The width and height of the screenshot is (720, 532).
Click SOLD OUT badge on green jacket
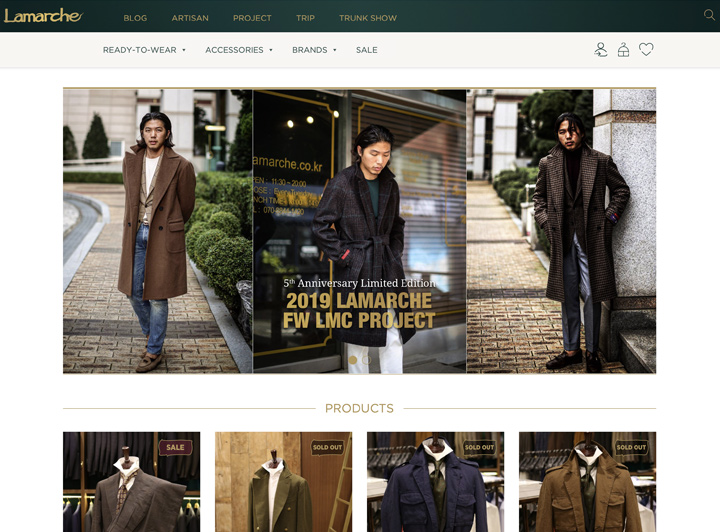coord(327,447)
